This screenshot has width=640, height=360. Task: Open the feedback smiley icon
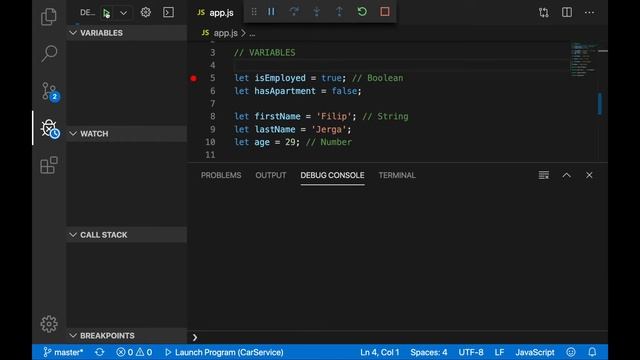pyautogui.click(x=571, y=352)
